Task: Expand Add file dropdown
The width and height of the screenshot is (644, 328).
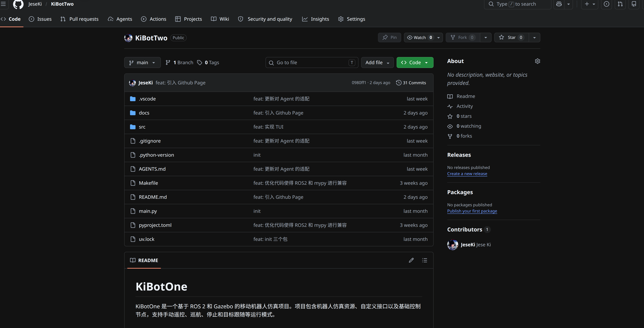Action: click(x=377, y=62)
